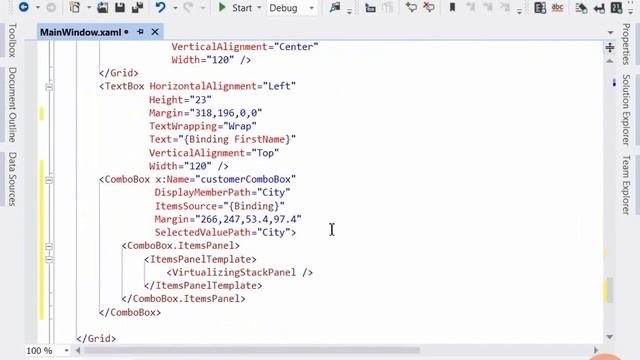The image size is (640, 360).
Task: Click the Open File toolbar icon
Action: coord(102,7)
